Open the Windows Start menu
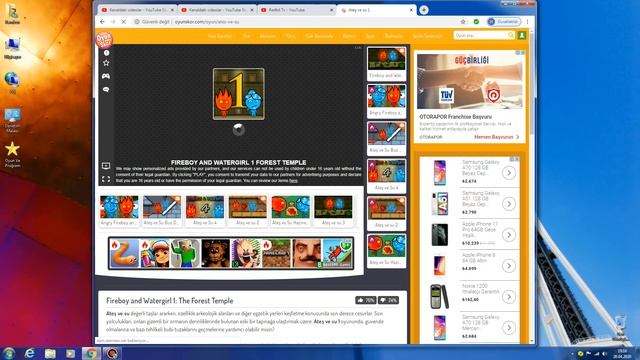Image resolution: width=640 pixels, height=360 pixels. pos(9,353)
